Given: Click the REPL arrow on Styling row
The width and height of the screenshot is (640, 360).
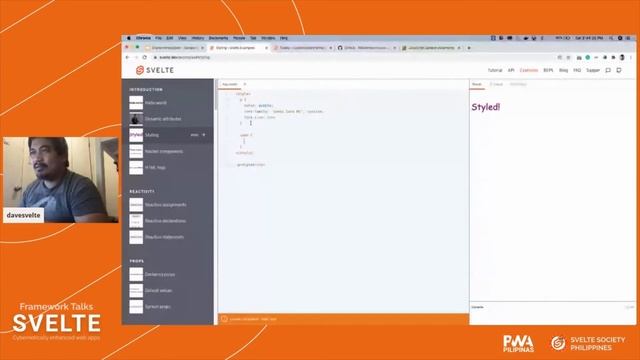Looking at the screenshot, I should (x=204, y=135).
